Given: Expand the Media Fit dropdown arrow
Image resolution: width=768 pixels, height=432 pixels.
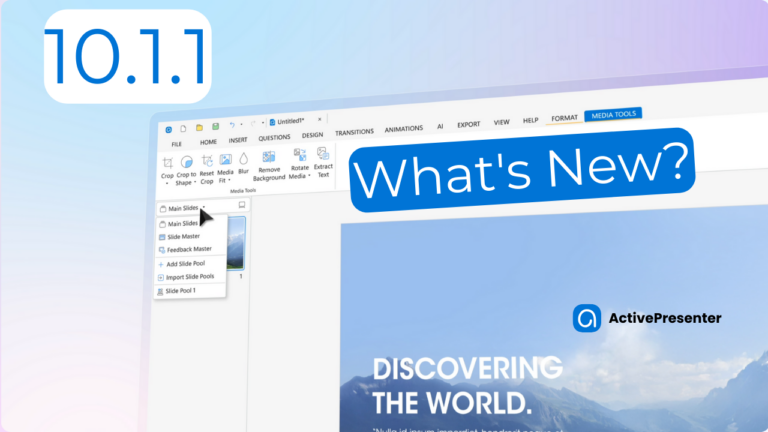Looking at the screenshot, I should (229, 180).
